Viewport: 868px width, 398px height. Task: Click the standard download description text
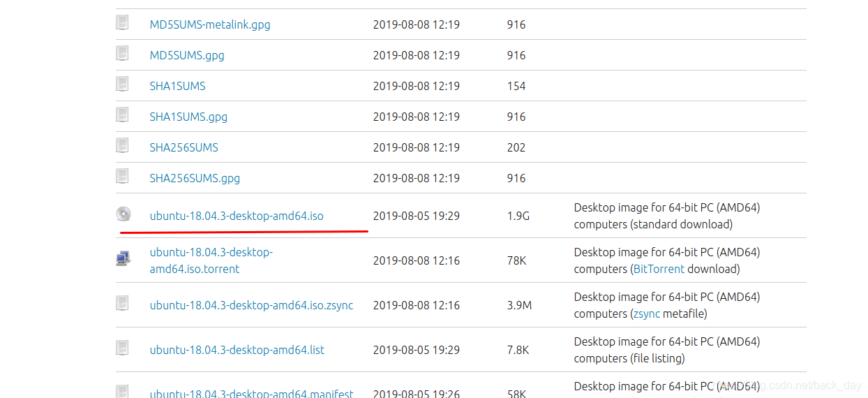pyautogui.click(x=667, y=216)
